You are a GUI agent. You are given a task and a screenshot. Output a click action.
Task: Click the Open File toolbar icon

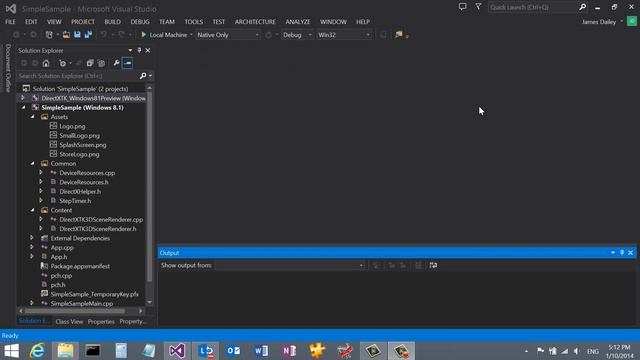pos(66,35)
